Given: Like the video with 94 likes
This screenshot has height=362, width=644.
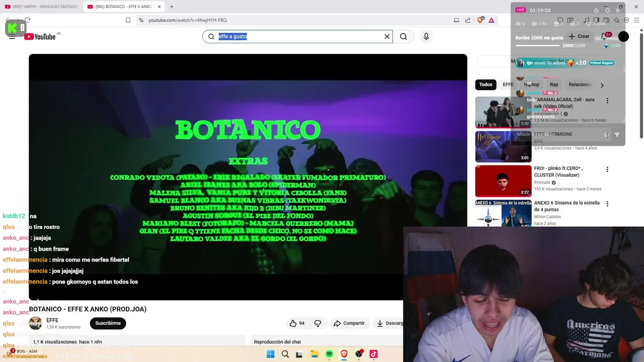Looking at the screenshot, I should point(297,323).
